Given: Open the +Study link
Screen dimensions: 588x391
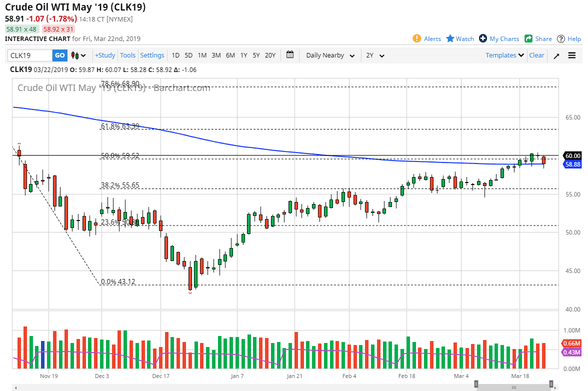Looking at the screenshot, I should tap(104, 55).
